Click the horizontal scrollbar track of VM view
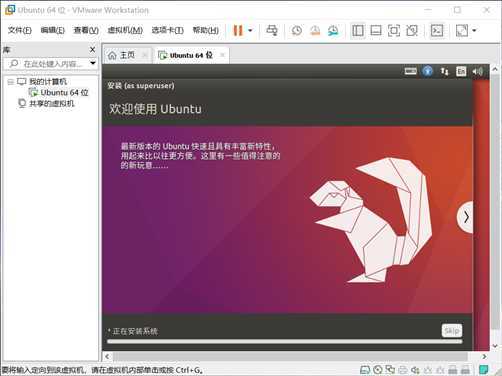Screen dimensions: 502x376 (x=291, y=356)
